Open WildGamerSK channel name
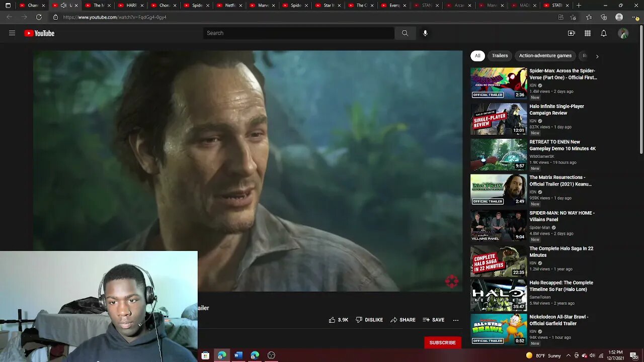 [x=542, y=156]
